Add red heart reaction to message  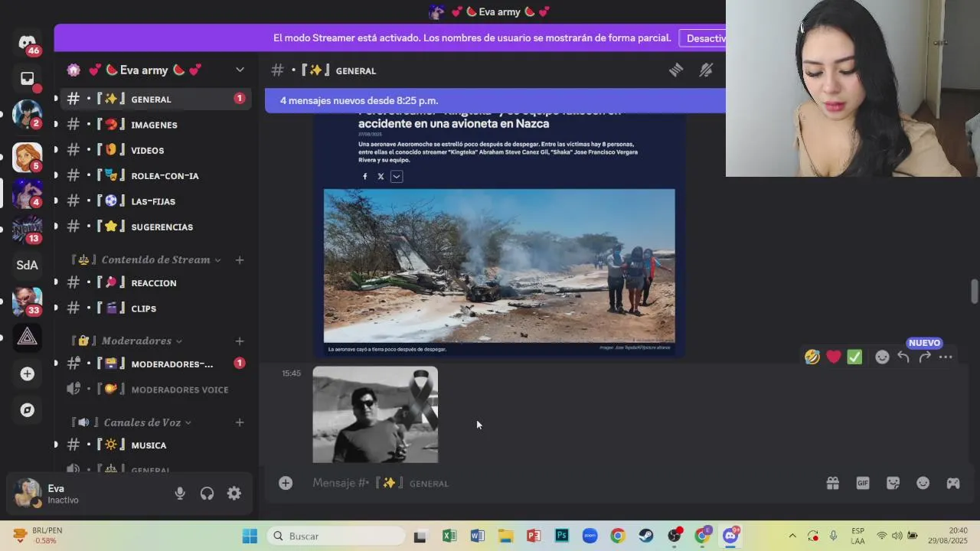click(834, 357)
